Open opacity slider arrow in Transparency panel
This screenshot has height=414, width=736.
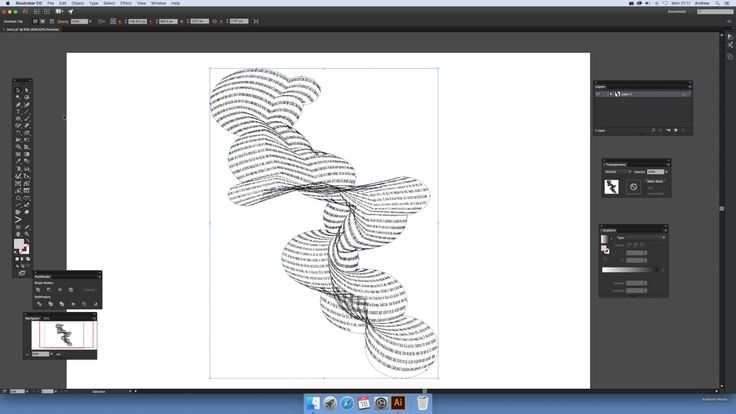click(666, 172)
